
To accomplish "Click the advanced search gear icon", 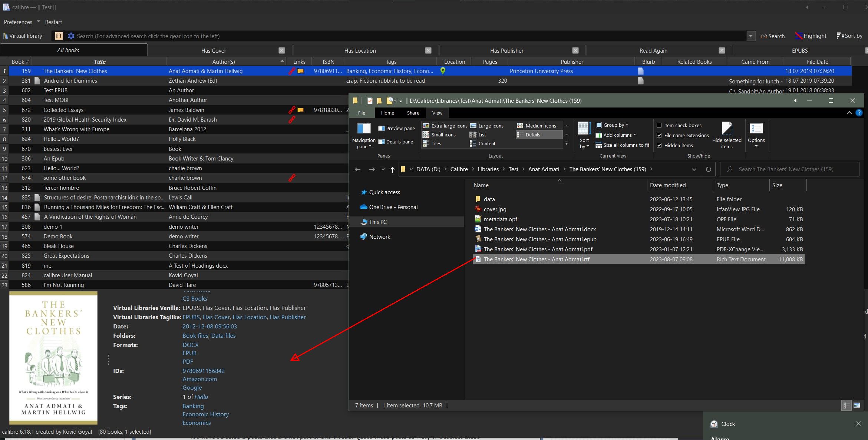I will pyautogui.click(x=71, y=36).
